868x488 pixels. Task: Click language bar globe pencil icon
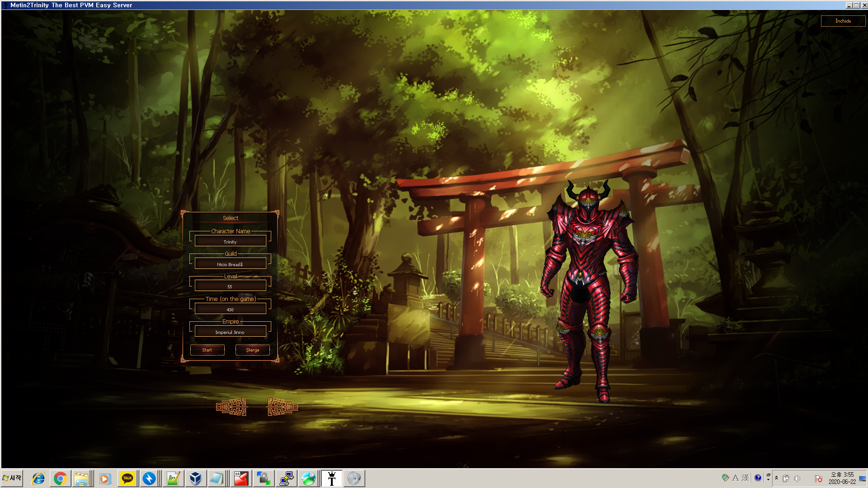[726, 478]
